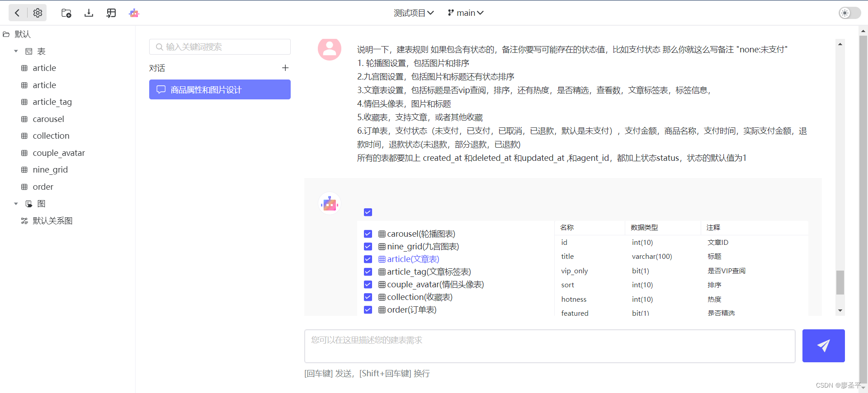The image size is (868, 393).
Task: Collapse the 图 tree node arrow
Action: click(x=16, y=204)
